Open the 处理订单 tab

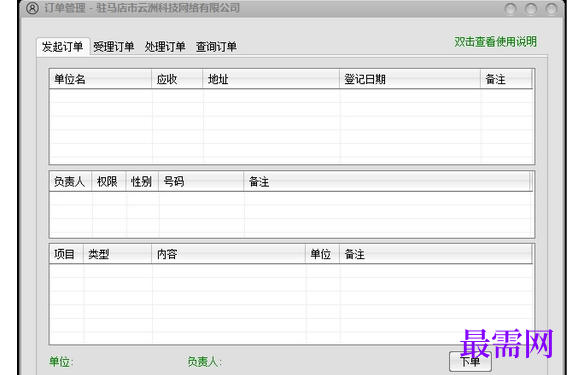pos(165,47)
